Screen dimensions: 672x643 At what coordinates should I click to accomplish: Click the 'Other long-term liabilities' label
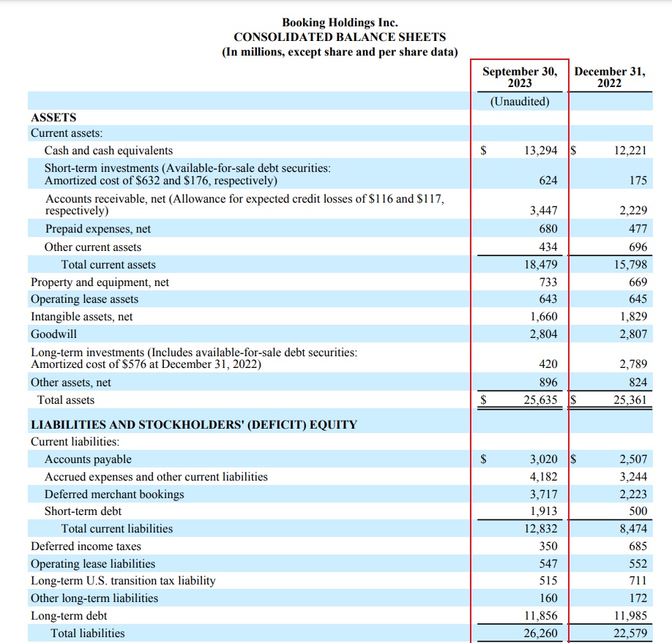coord(94,598)
